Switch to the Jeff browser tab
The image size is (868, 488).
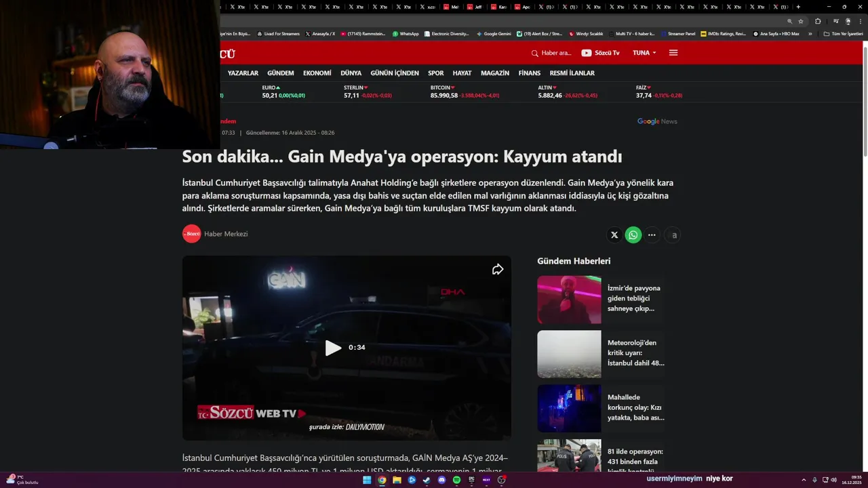pos(475,7)
